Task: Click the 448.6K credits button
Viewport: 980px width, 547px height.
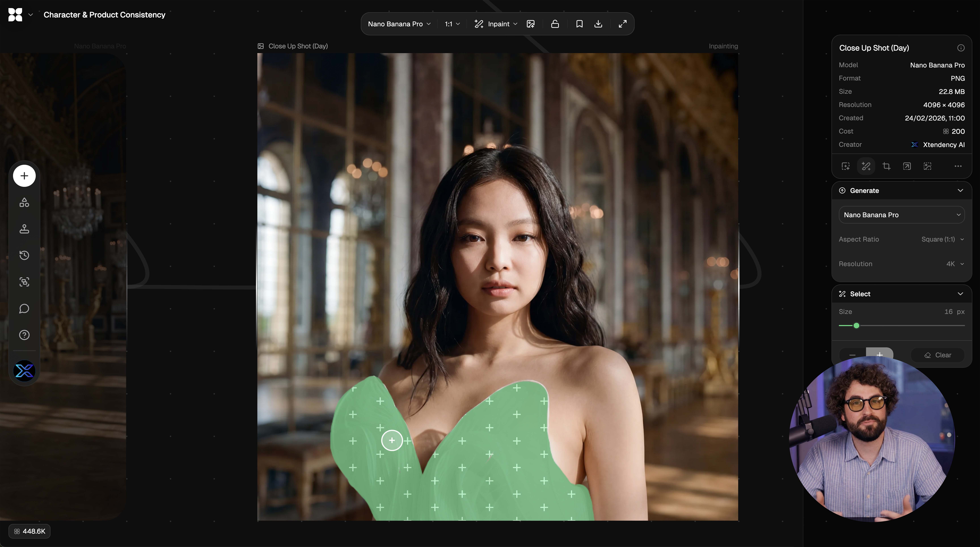Action: pos(30,531)
